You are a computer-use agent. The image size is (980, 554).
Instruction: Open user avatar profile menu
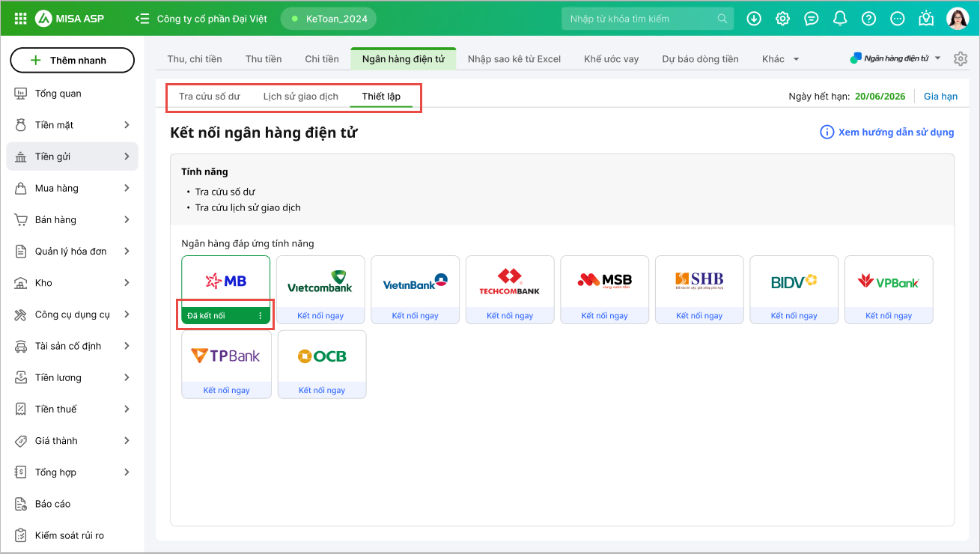[958, 19]
